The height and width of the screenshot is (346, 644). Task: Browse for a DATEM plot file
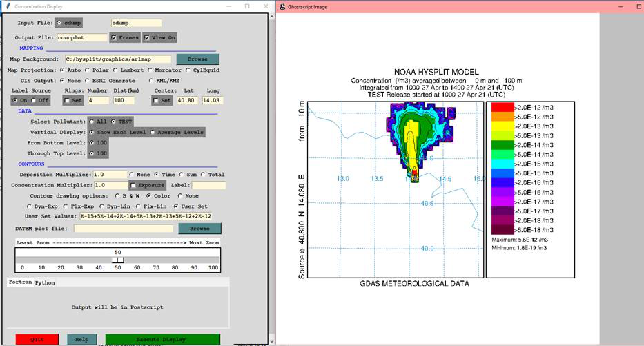coord(199,229)
